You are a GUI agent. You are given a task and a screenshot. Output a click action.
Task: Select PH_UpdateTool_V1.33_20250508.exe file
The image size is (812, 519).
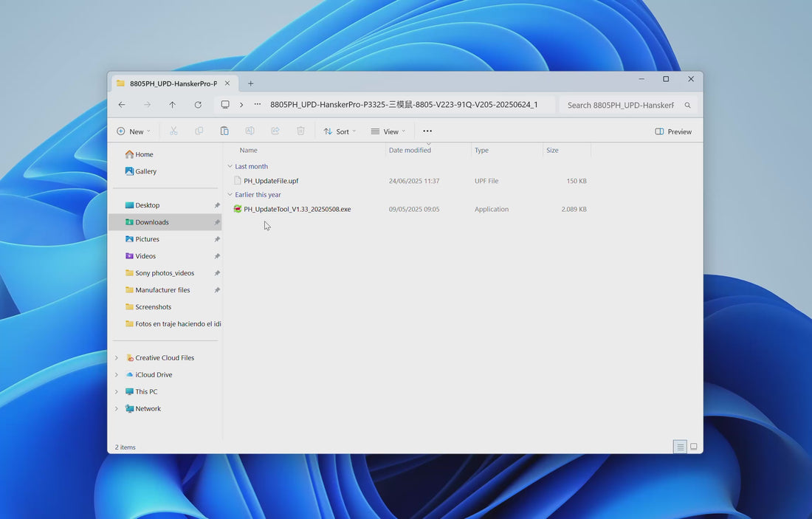pos(297,210)
